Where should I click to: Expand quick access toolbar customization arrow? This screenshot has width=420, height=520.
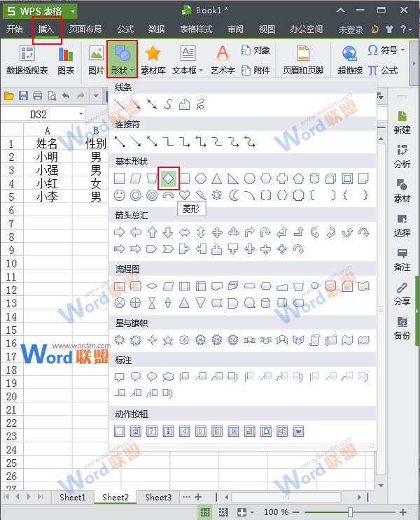(x=96, y=96)
